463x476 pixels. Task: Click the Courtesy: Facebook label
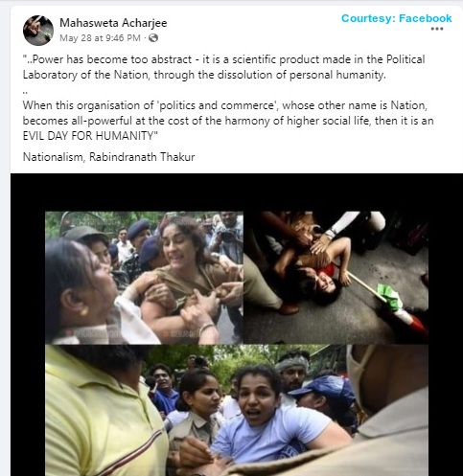tap(397, 18)
